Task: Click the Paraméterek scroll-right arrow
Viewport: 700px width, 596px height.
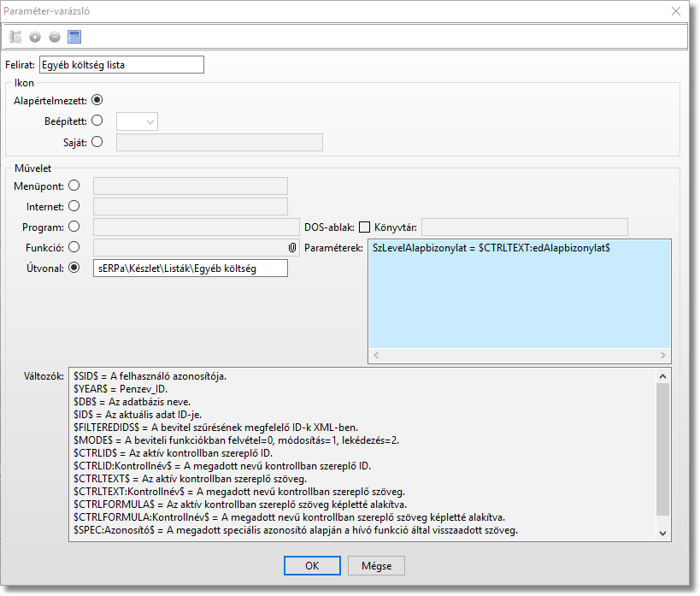Action: [x=663, y=355]
